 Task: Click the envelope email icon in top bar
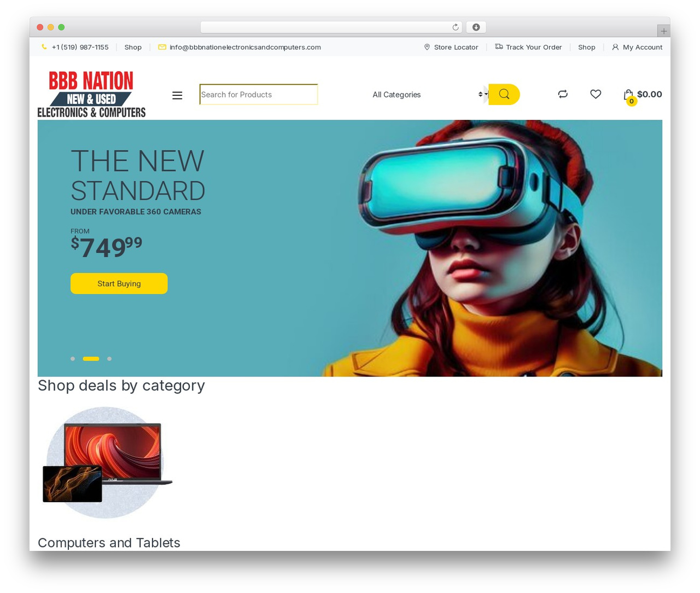[x=162, y=47]
